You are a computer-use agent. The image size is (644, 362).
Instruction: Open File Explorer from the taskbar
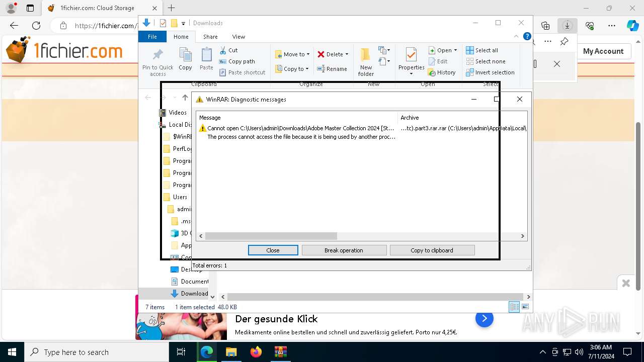[x=231, y=352]
